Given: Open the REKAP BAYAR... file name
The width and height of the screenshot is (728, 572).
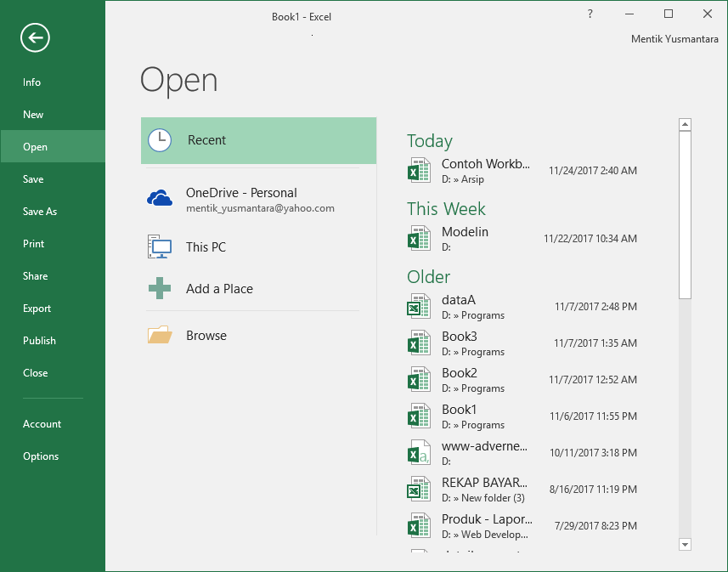Looking at the screenshot, I should point(484,482).
